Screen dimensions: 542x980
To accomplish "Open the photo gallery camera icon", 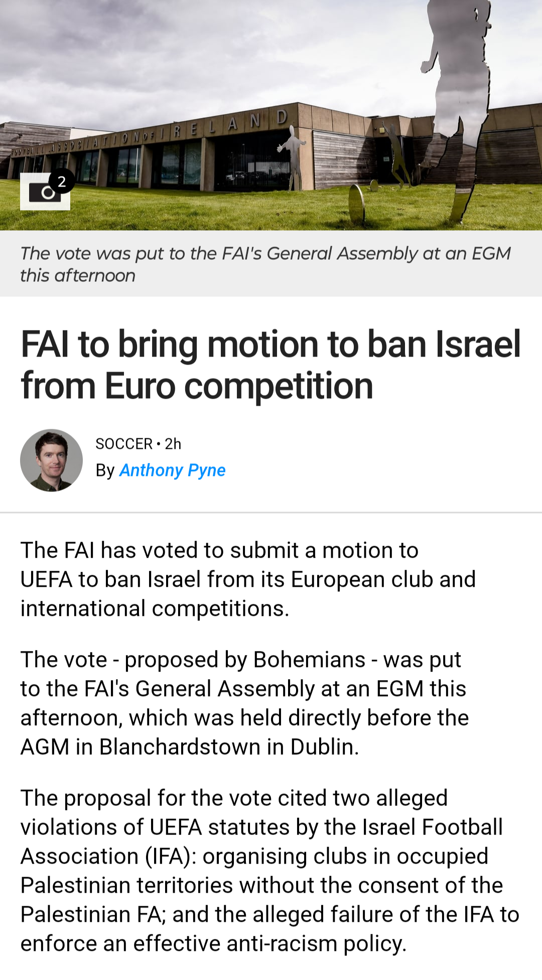I will (x=44, y=193).
